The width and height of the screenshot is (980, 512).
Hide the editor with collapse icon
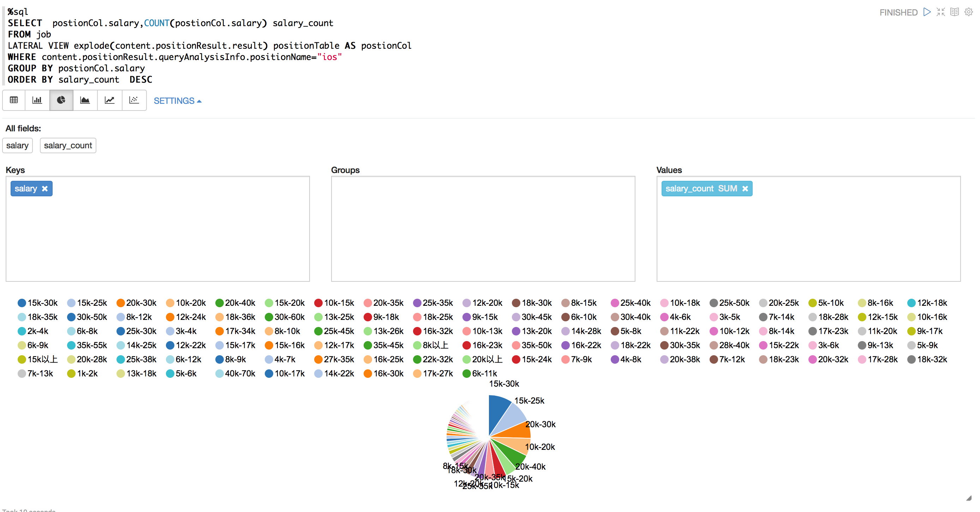[941, 12]
